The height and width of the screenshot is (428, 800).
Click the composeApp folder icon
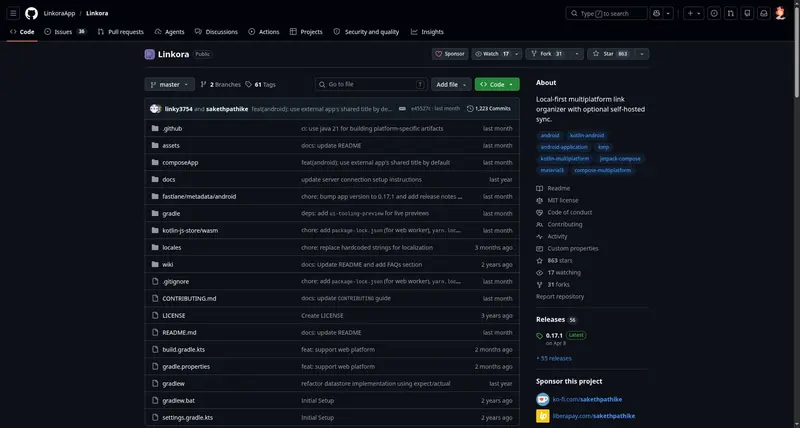tap(155, 162)
